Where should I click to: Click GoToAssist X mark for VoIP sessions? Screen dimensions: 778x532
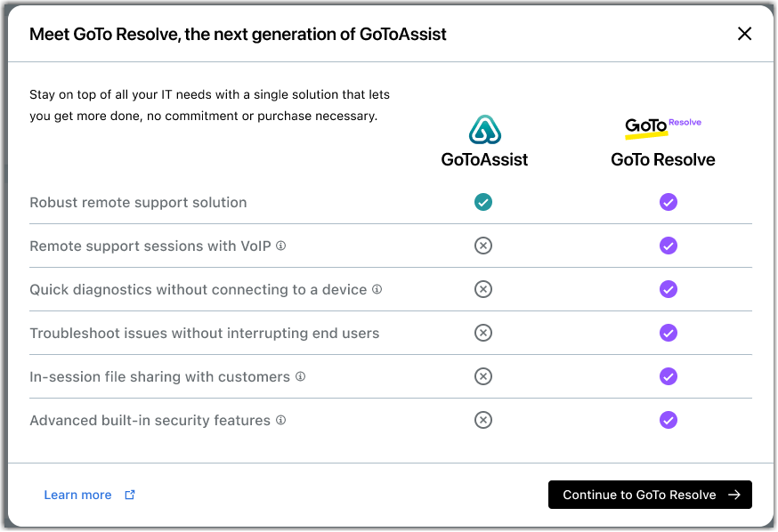(x=483, y=246)
